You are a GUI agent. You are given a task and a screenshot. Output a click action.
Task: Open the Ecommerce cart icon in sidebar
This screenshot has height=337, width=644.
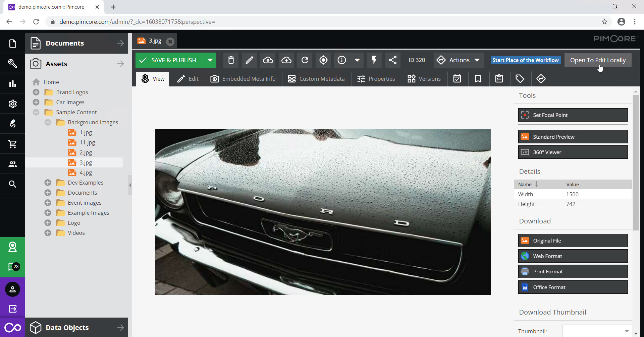tap(12, 144)
